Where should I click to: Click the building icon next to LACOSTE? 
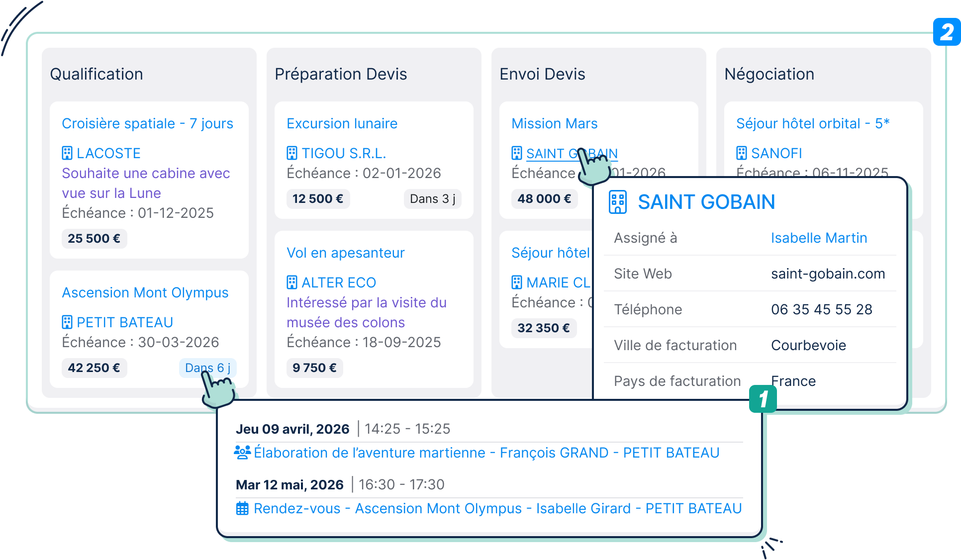click(x=67, y=153)
